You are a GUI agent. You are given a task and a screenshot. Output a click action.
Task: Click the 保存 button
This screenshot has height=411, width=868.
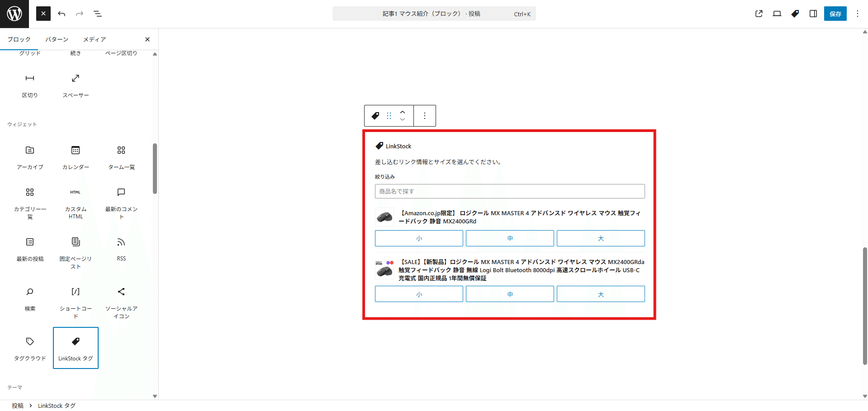835,14
